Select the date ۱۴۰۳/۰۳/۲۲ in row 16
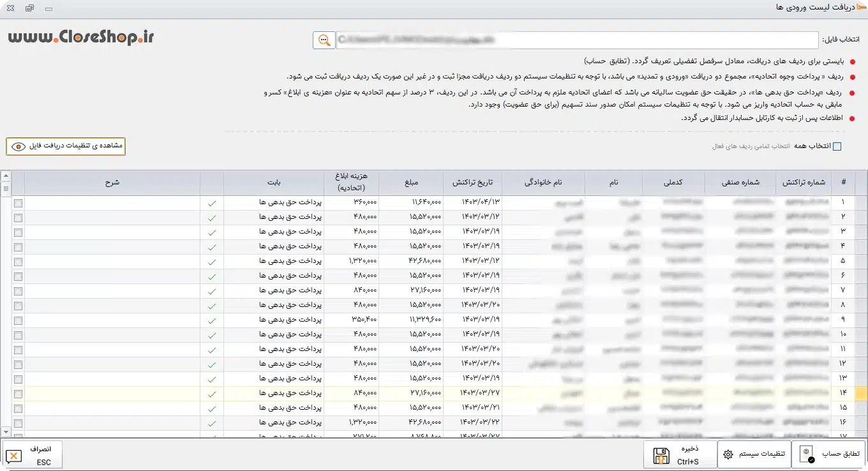The width and height of the screenshot is (868, 471). point(480,423)
